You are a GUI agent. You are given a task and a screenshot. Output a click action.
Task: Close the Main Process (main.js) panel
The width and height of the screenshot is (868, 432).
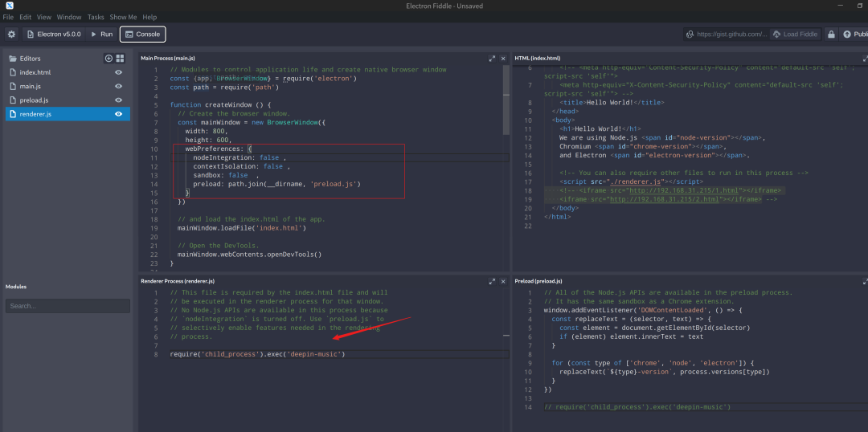503,59
